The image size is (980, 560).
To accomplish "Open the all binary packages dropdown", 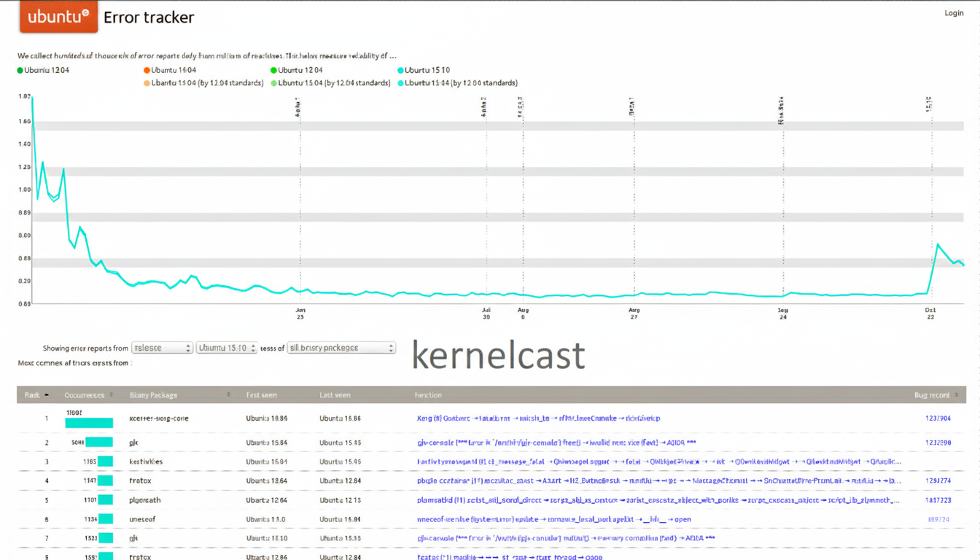I will [341, 348].
